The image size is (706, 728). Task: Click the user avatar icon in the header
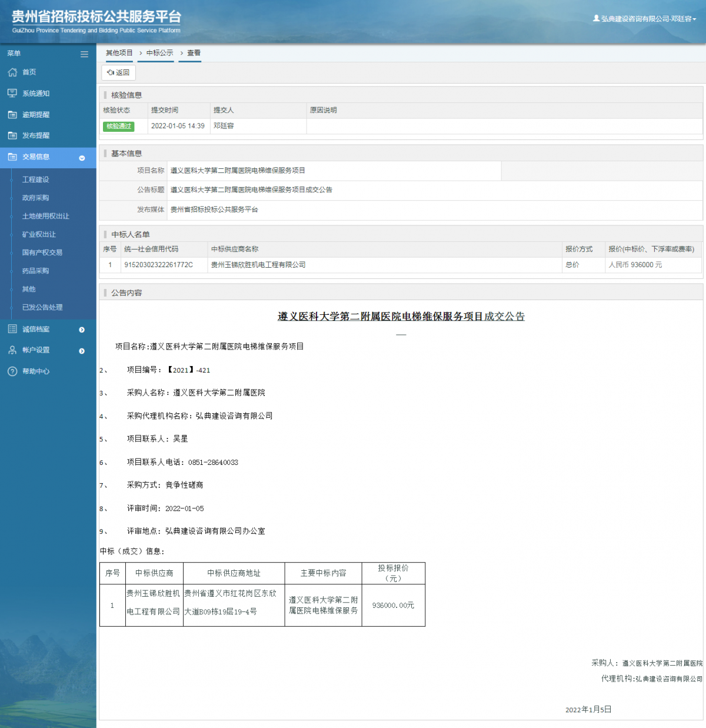596,18
